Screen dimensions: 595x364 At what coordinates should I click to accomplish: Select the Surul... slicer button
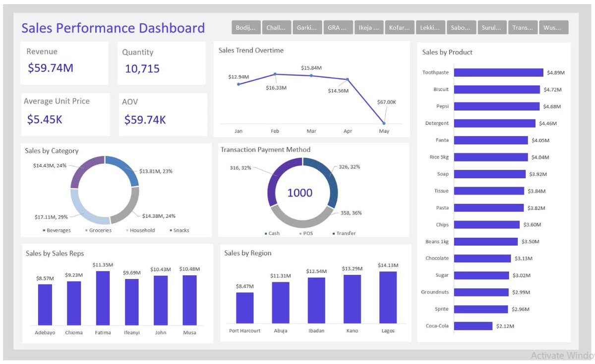pos(492,28)
